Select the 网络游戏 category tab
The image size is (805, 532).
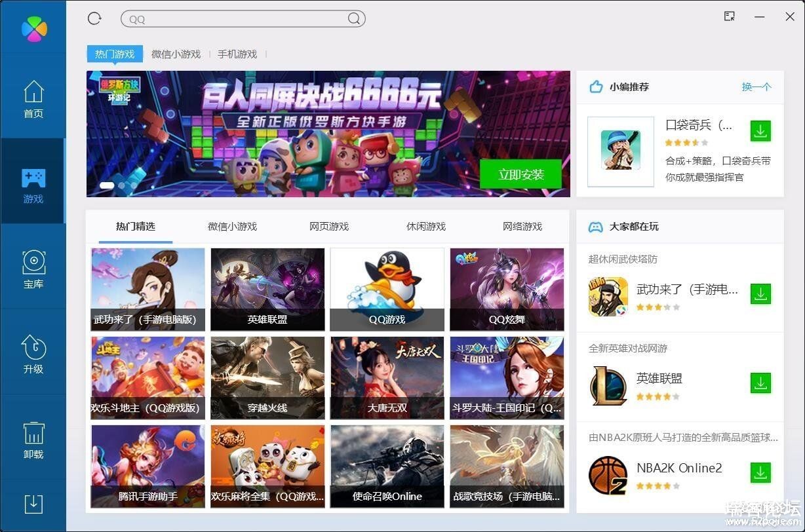click(522, 227)
